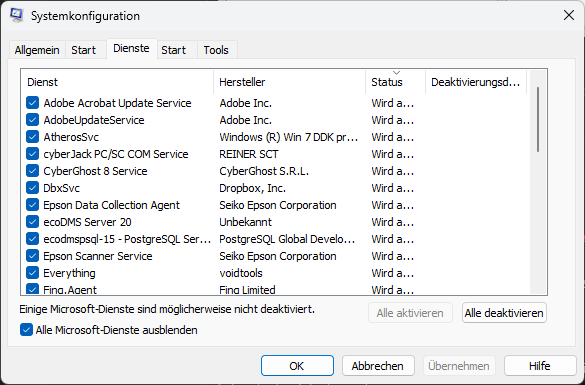Select the Dienste tab
Screen dimensions: 585x385
point(131,48)
